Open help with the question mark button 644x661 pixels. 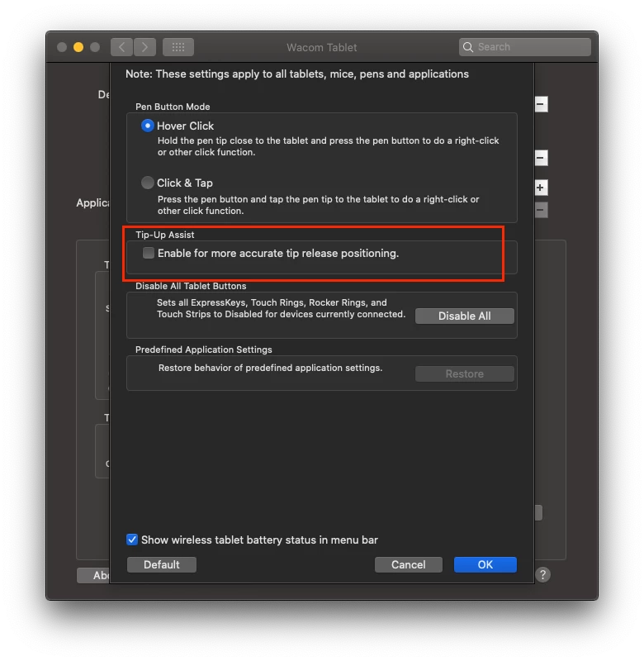click(542, 574)
